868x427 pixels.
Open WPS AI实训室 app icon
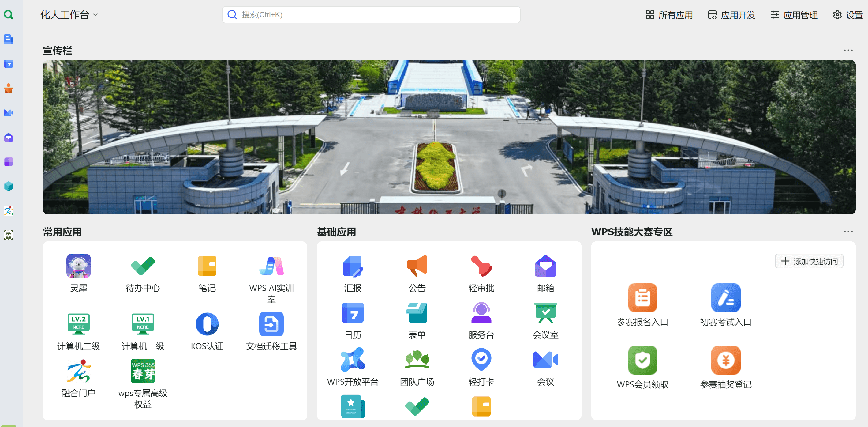271,266
